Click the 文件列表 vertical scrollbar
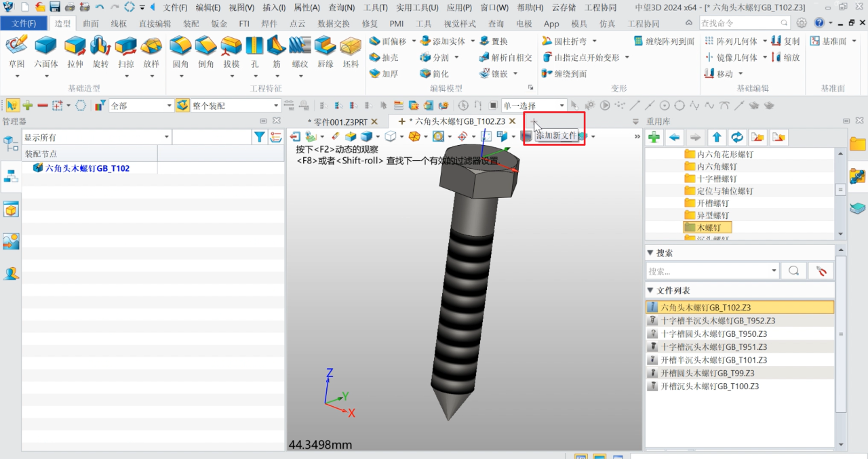868x459 pixels. (x=841, y=336)
